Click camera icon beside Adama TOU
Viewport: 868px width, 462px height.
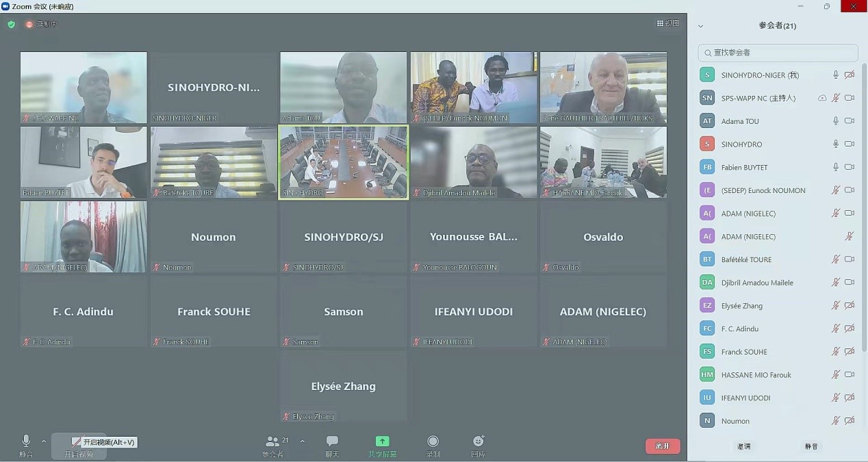coord(850,121)
